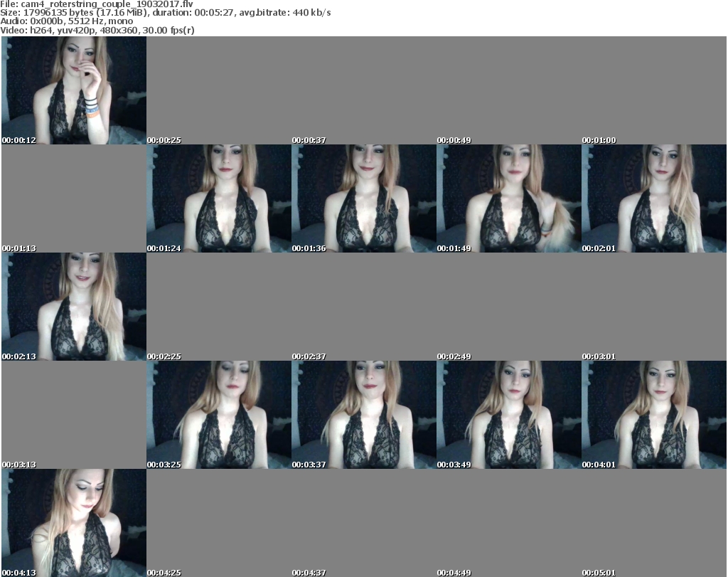Viewport: 728px width, 577px height.
Task: Open the thumbnail stamped 00:02:13
Action: point(74,307)
